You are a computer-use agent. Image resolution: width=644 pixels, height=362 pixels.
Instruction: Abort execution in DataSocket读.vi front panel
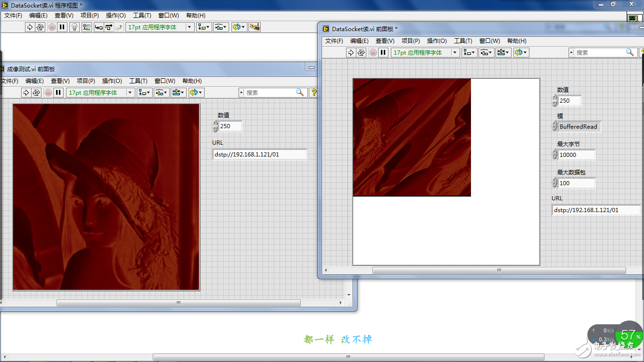coord(373,53)
